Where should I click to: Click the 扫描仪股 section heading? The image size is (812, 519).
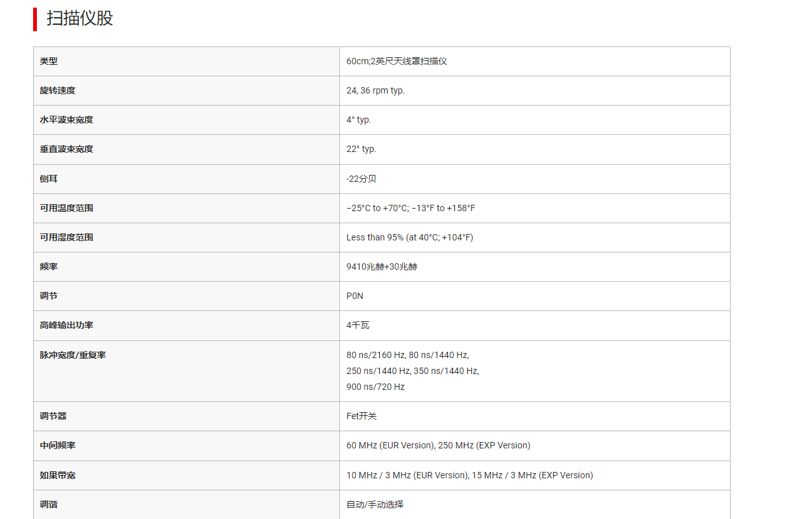[x=80, y=18]
